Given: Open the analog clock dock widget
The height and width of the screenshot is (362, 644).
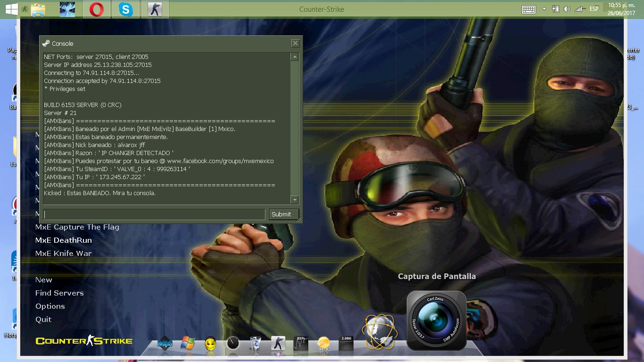Looking at the screenshot, I should pyautogui.click(x=233, y=343).
